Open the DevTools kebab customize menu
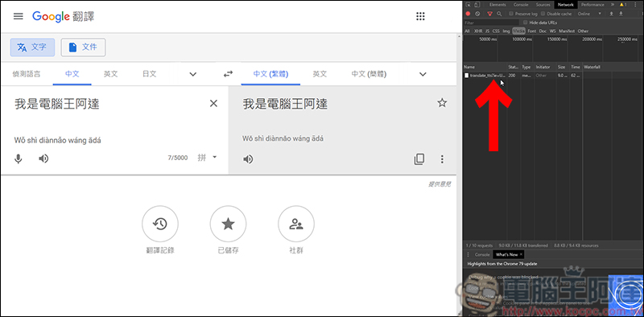Screen dimensions: 644x317 click(x=634, y=5)
